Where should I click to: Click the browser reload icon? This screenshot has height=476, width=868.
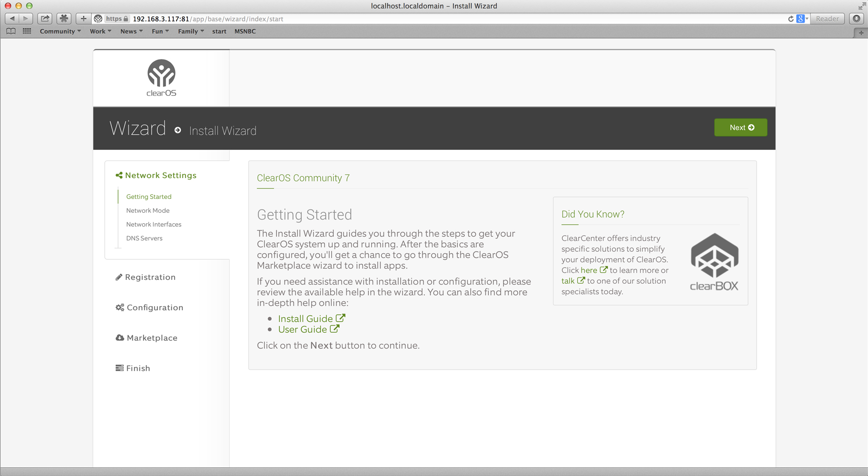pyautogui.click(x=790, y=19)
